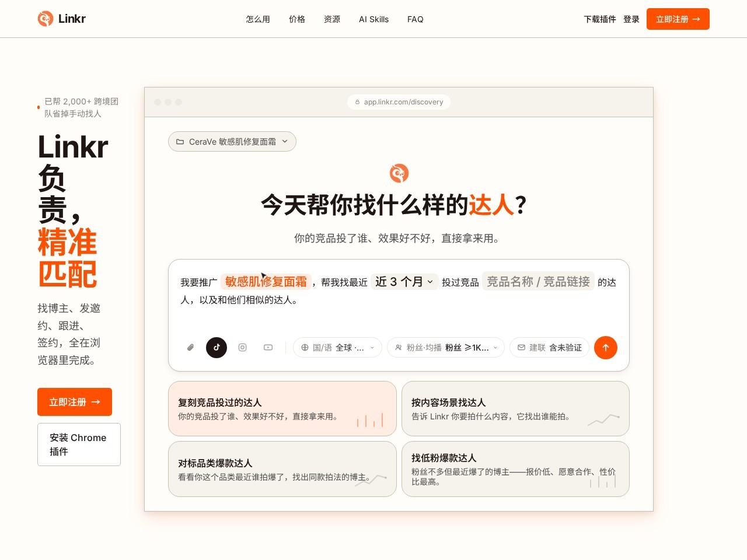Click the orange Linkr mascot icon above headline

pos(399,173)
